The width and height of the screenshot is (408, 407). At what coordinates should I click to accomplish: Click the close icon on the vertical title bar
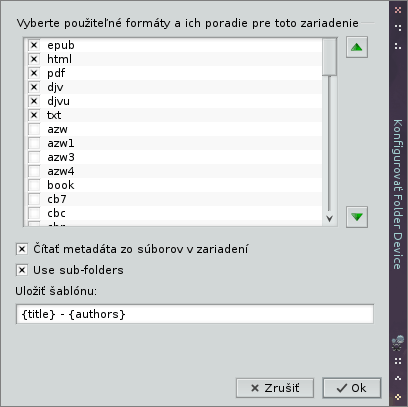click(x=398, y=9)
